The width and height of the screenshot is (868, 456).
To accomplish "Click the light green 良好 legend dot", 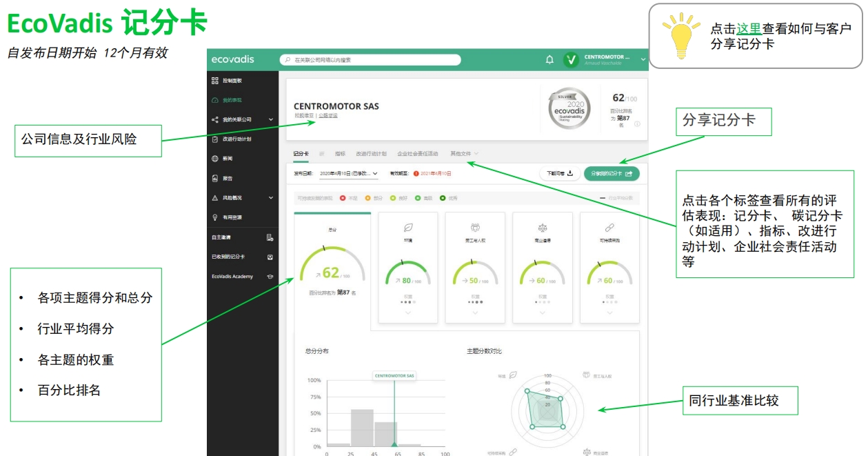I will pos(392,198).
